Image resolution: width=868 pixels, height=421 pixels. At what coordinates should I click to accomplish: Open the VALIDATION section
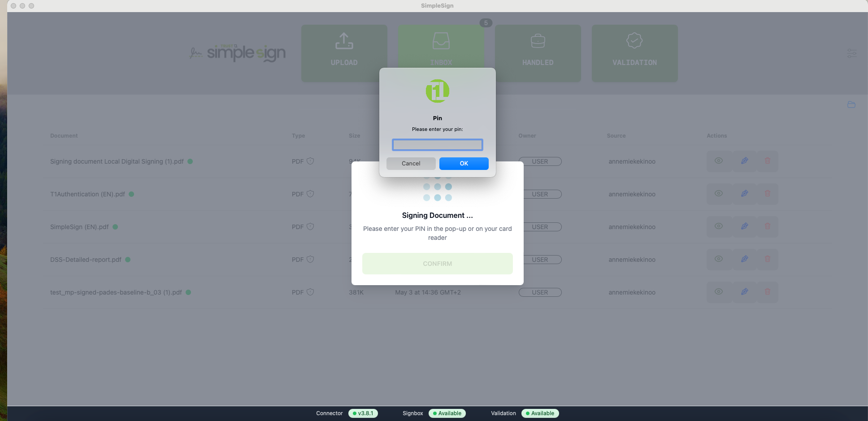point(634,53)
